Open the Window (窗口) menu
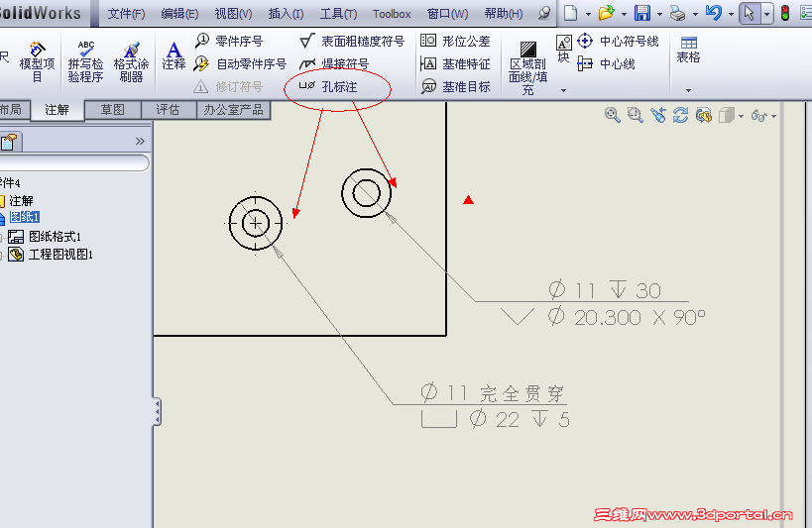812x528 pixels. tap(447, 14)
